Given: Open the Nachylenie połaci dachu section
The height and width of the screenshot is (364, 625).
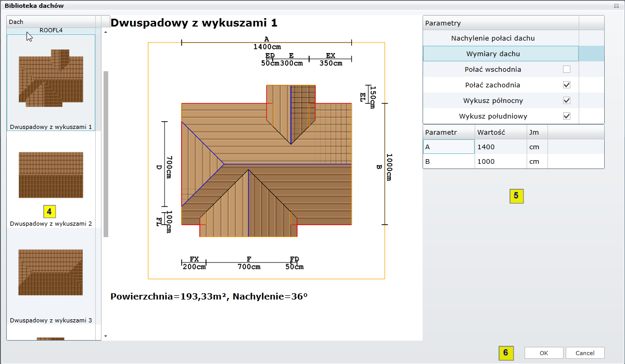Looking at the screenshot, I should 492,38.
